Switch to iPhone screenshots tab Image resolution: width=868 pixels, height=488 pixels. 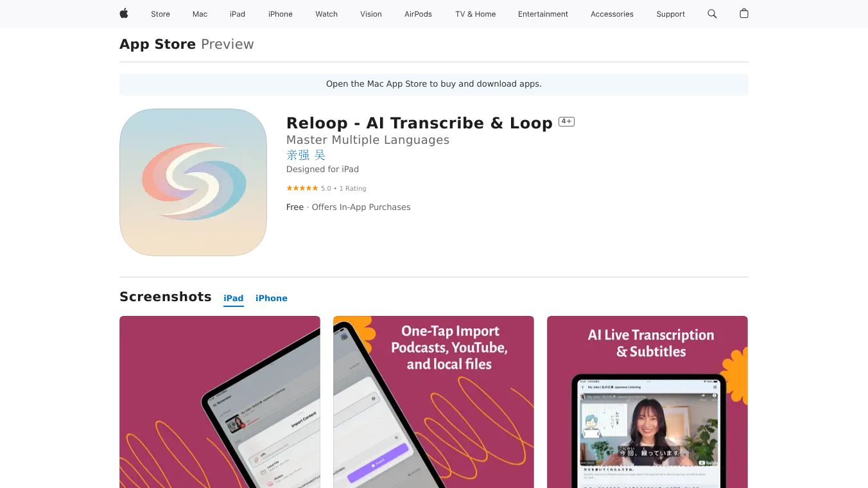click(272, 298)
